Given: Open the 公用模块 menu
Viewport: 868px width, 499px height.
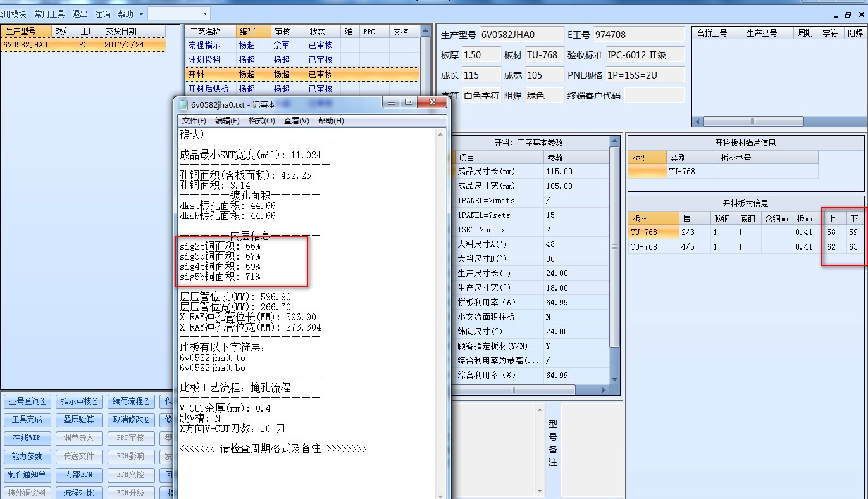Looking at the screenshot, I should pyautogui.click(x=13, y=13).
